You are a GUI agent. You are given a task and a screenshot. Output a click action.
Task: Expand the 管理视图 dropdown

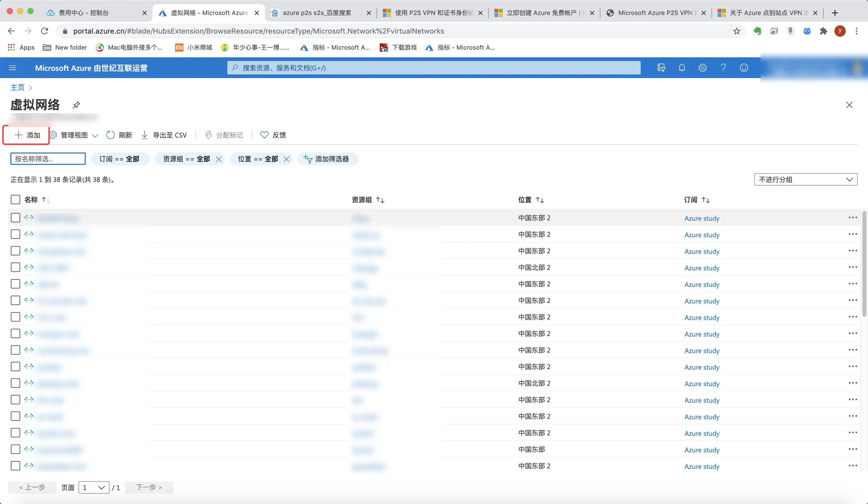74,135
